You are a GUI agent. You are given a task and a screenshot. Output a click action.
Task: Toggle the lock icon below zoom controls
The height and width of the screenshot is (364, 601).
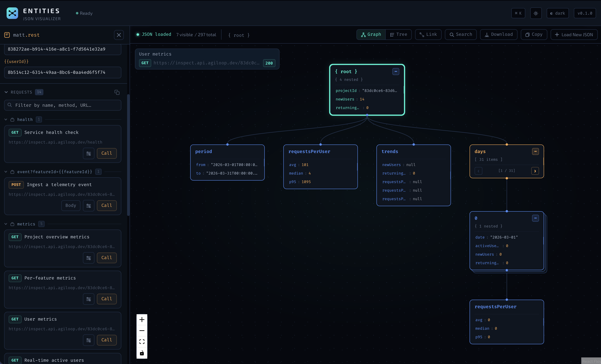tap(142, 353)
